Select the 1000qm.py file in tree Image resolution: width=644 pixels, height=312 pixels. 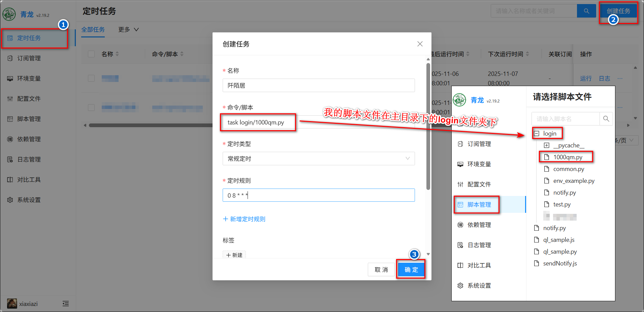click(568, 157)
